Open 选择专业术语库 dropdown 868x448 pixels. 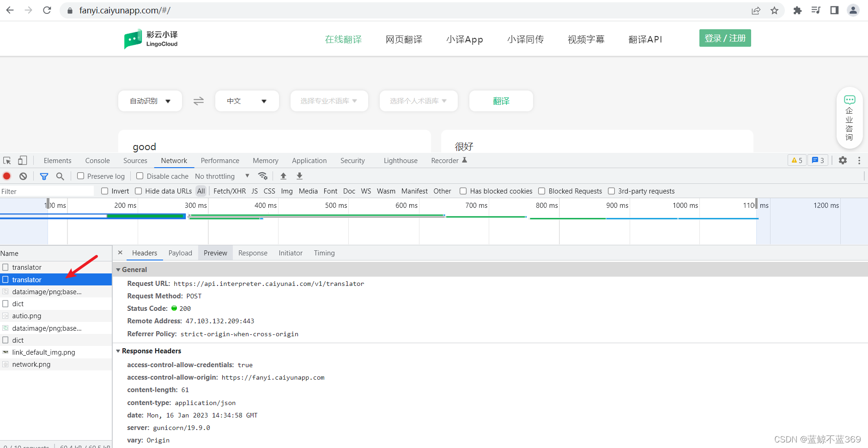(329, 101)
